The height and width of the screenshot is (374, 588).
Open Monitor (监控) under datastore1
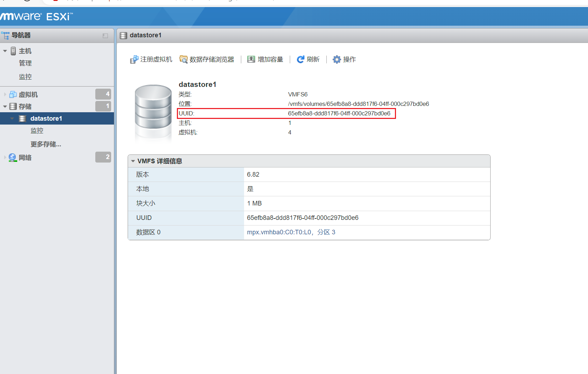[37, 131]
